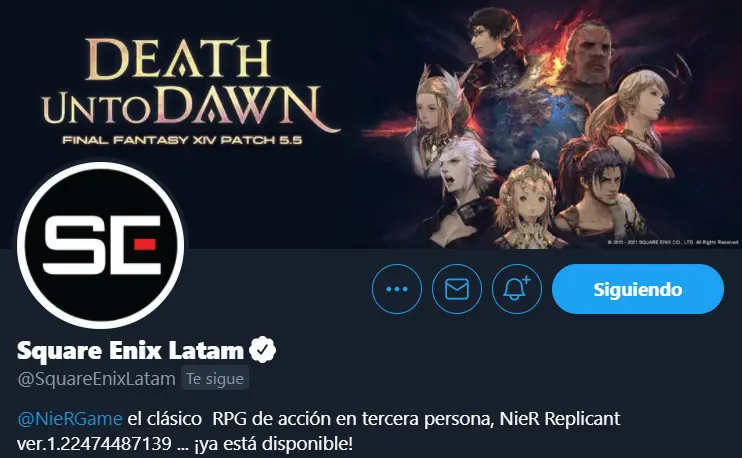Click the Final Fantasy XIV Patch 5.5 subtitle
This screenshot has height=458, width=742.
click(182, 140)
